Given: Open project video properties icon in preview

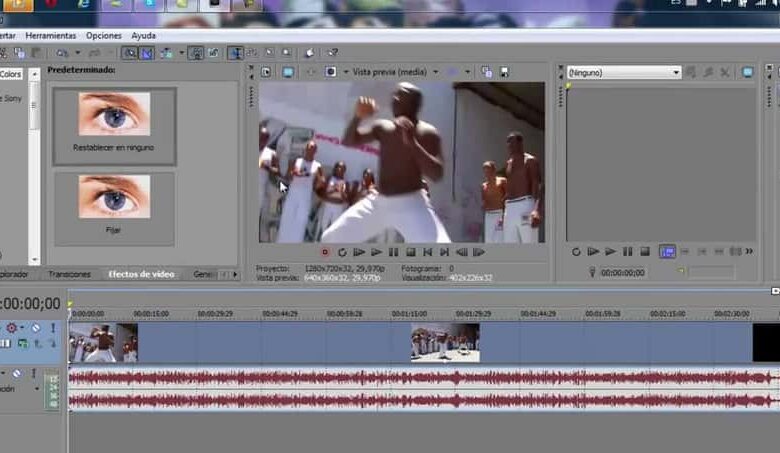Looking at the screenshot, I should click(x=266, y=72).
